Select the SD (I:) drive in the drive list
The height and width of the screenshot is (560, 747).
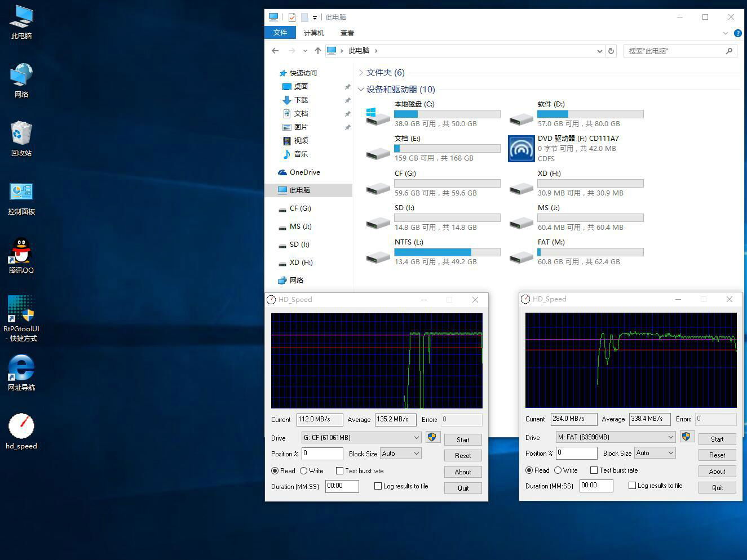pyautogui.click(x=433, y=217)
